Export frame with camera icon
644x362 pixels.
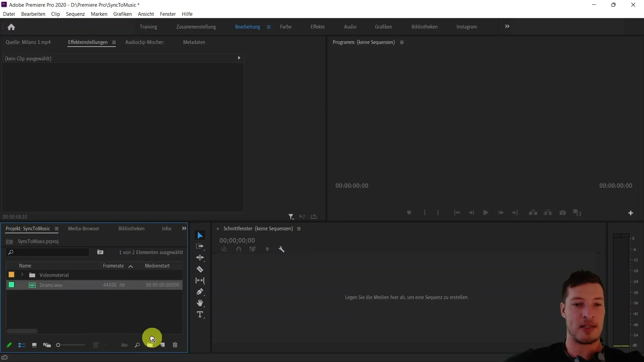point(562,213)
